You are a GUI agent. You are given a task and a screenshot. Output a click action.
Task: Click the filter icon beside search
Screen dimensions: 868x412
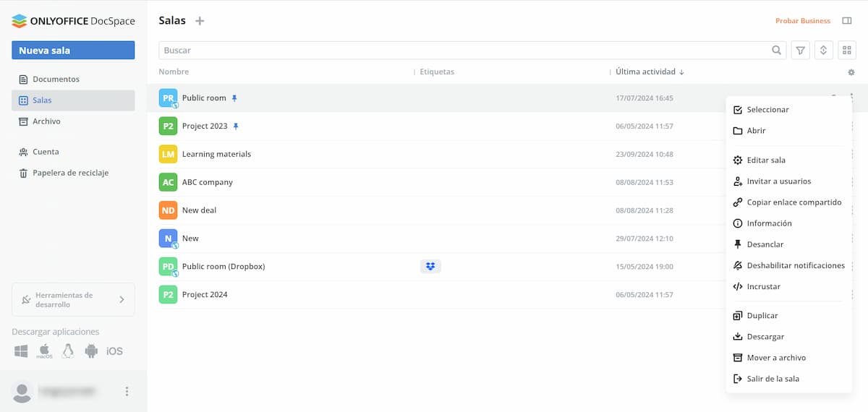[x=800, y=51]
